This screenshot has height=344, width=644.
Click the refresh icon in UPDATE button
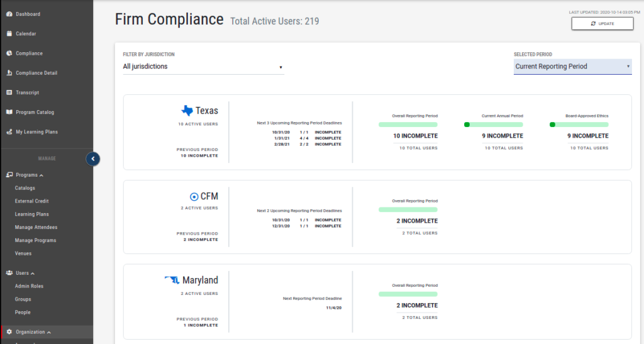(593, 24)
